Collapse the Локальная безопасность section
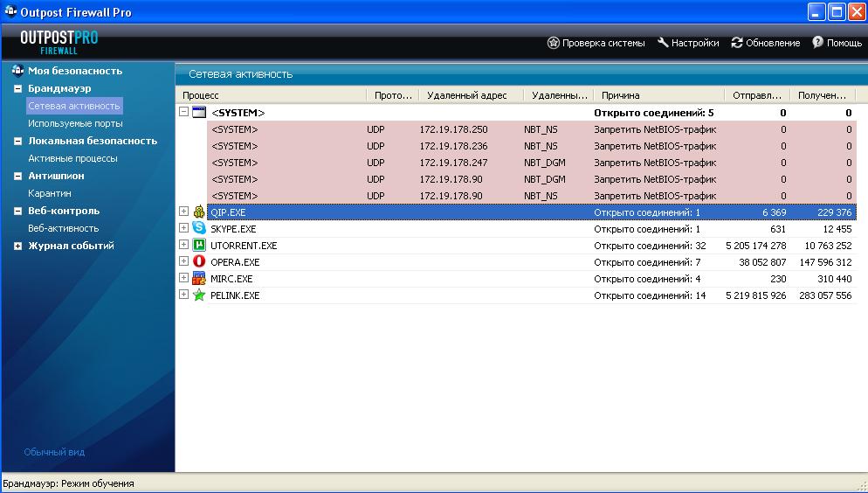The image size is (868, 493). (17, 142)
